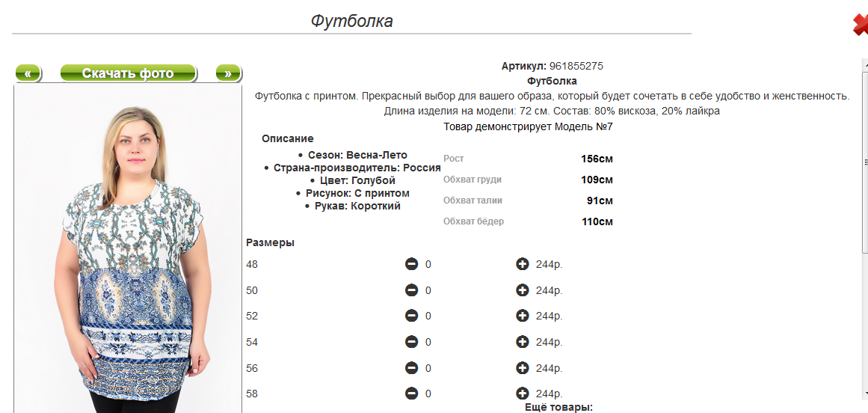868x413 pixels.
Task: Click the product photo of the t-shirt
Action: [128, 248]
